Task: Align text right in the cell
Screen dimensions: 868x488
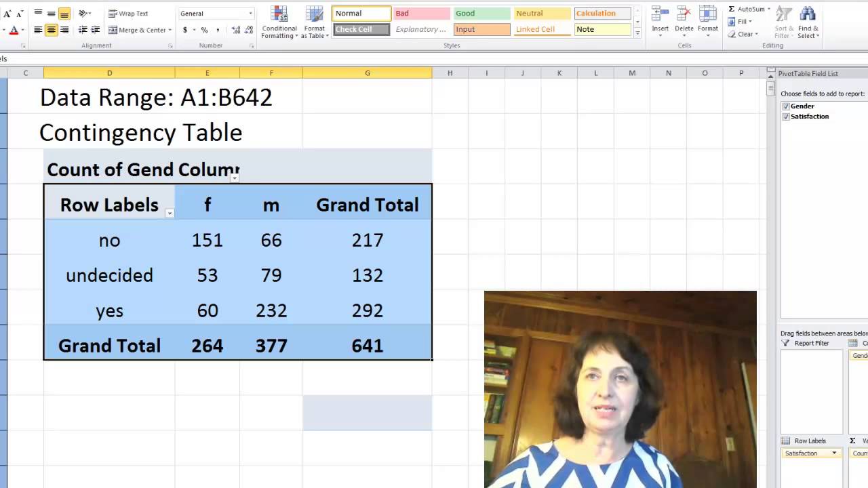Action: pyautogui.click(x=64, y=30)
